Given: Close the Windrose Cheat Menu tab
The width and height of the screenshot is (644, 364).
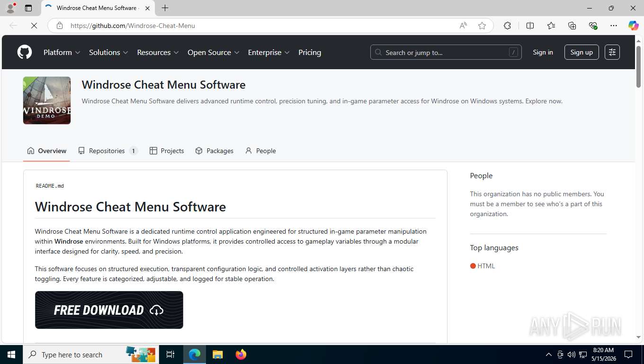Looking at the screenshot, I should [x=147, y=8].
